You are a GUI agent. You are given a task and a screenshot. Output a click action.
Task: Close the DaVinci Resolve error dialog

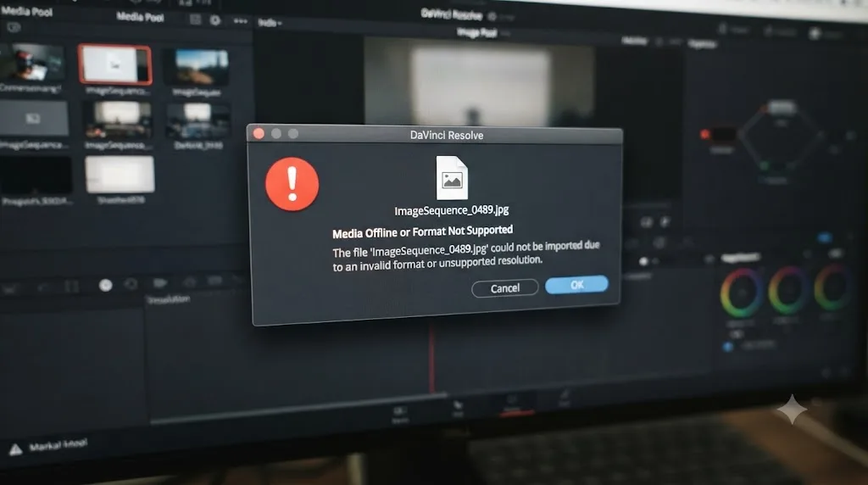pos(259,133)
